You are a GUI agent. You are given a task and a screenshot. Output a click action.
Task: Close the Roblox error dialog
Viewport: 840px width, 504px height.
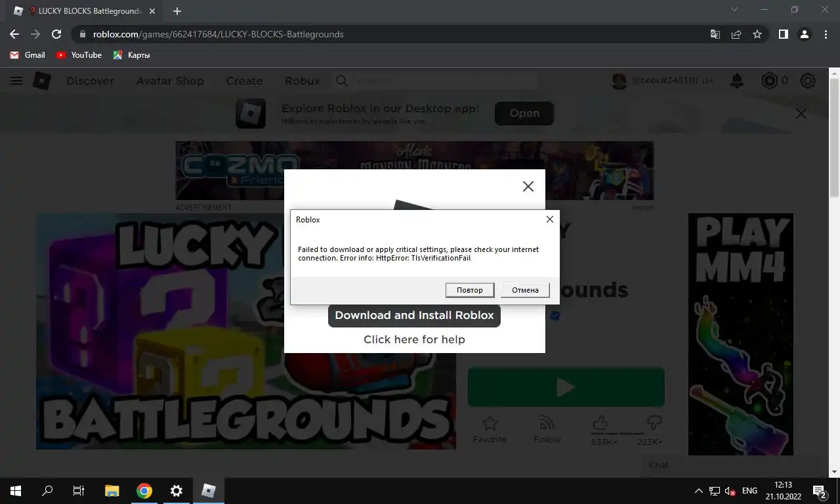(x=550, y=219)
